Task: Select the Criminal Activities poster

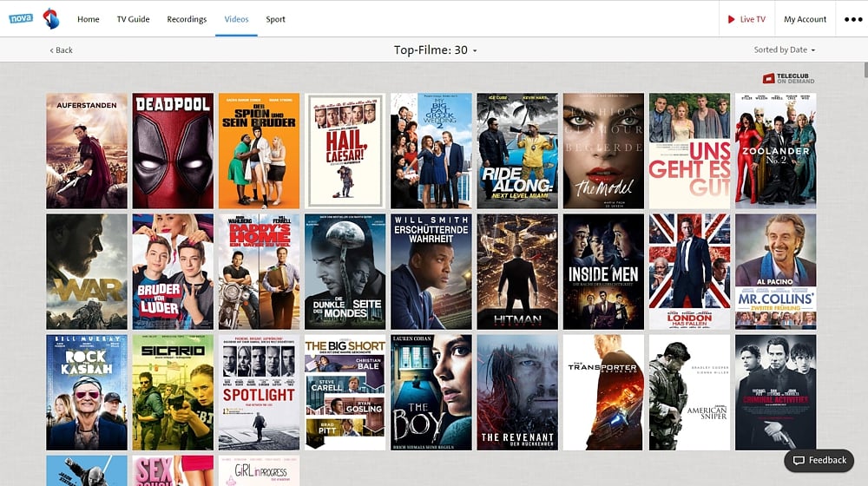Action: 775,392
